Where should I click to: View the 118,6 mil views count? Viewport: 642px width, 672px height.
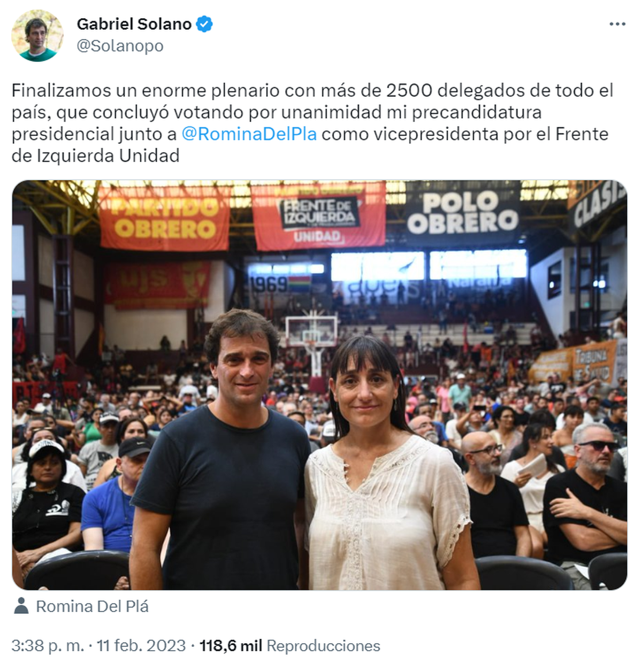coord(231,646)
